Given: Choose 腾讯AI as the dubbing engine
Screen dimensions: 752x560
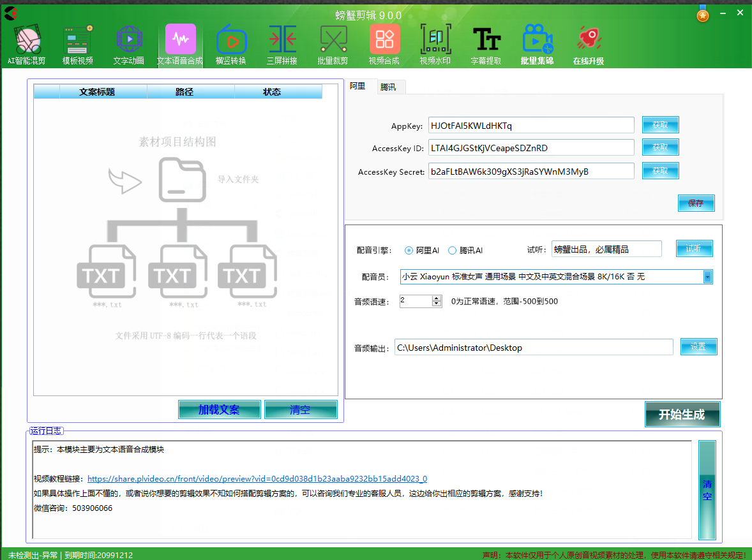Looking at the screenshot, I should (x=453, y=251).
